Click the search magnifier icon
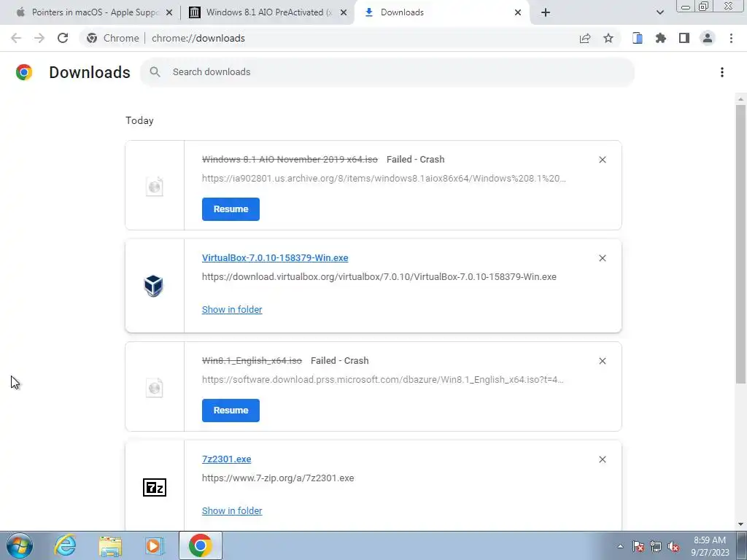Viewport: 747px width, 560px height. click(155, 72)
